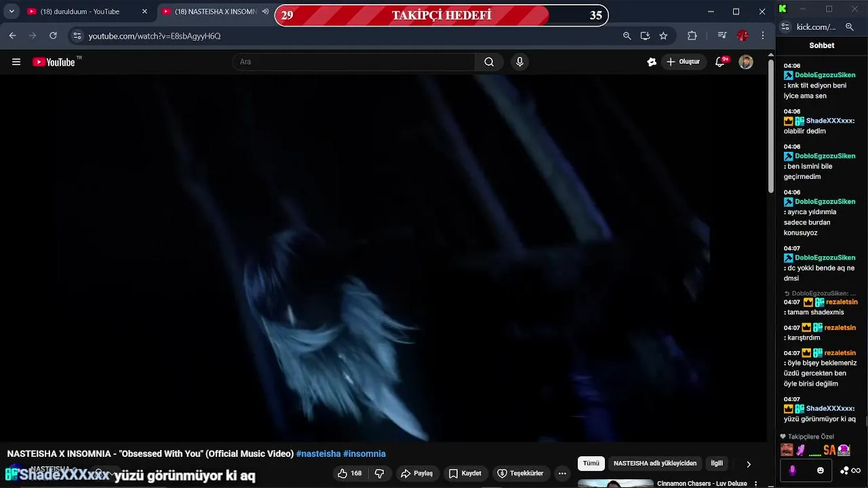Click the Takipçilere Özel label

pyautogui.click(x=811, y=436)
